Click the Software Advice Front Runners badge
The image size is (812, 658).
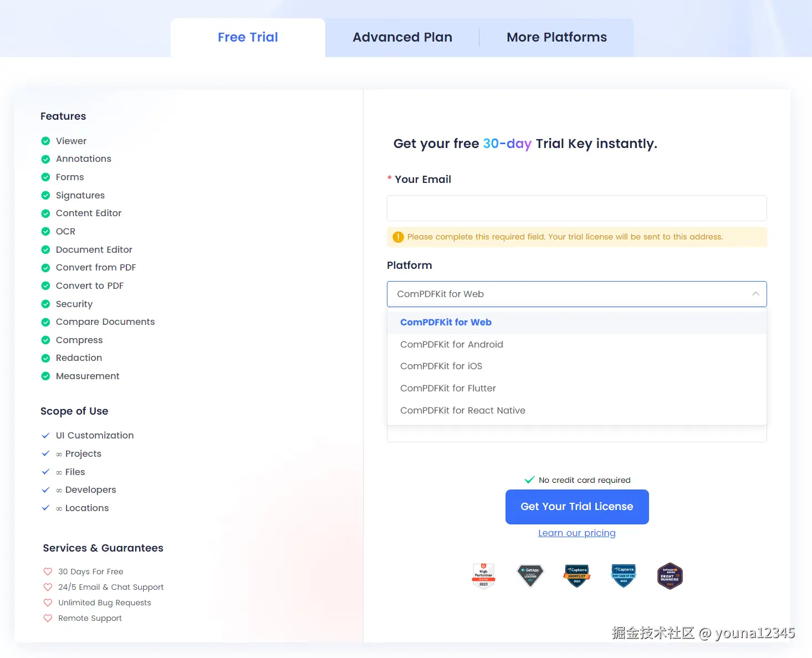click(x=670, y=576)
